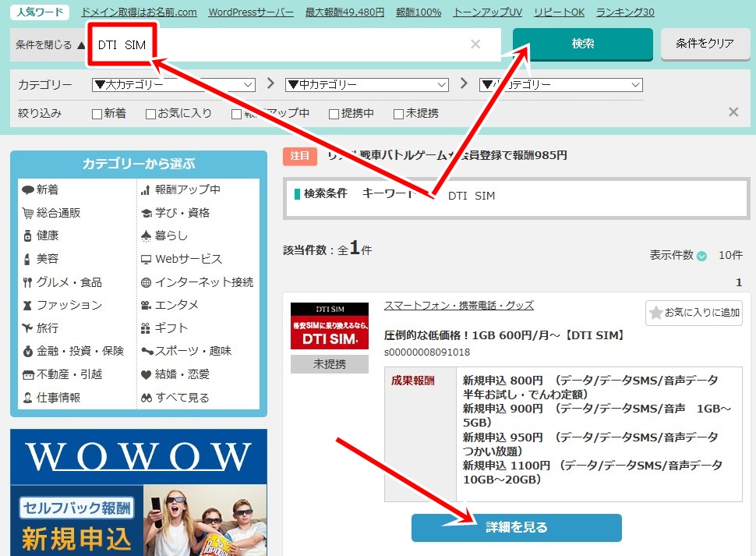Open the 大カテゴリー dropdown

(174, 85)
